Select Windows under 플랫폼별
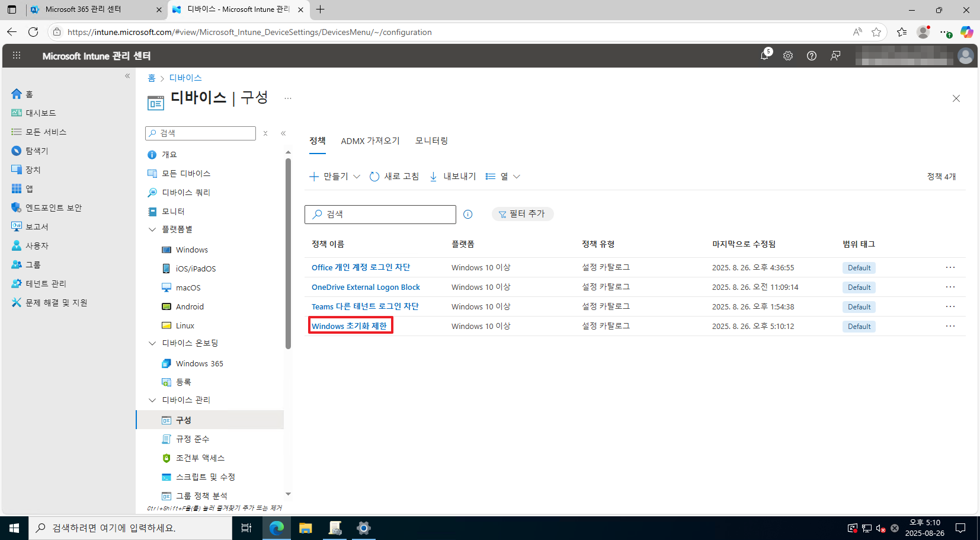980x540 pixels. click(x=192, y=250)
